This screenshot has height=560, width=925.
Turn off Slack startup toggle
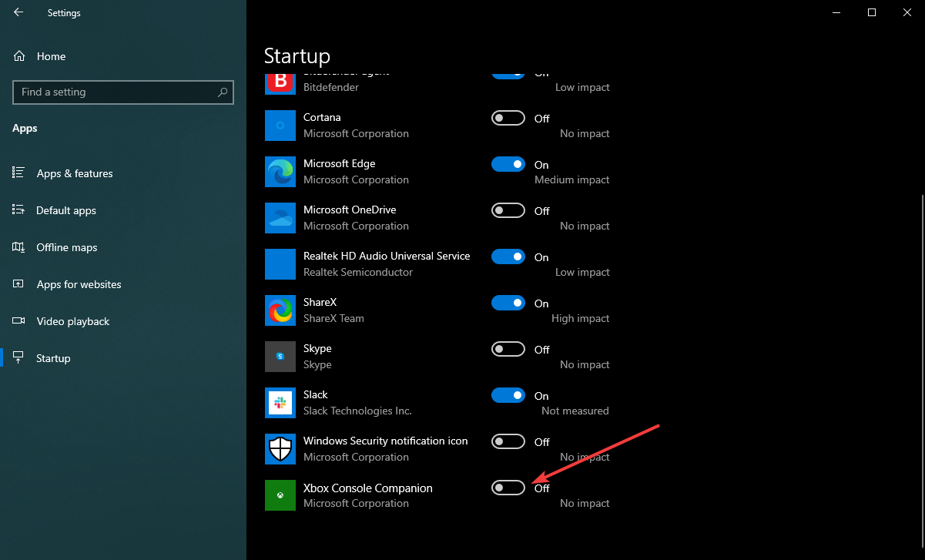[508, 395]
